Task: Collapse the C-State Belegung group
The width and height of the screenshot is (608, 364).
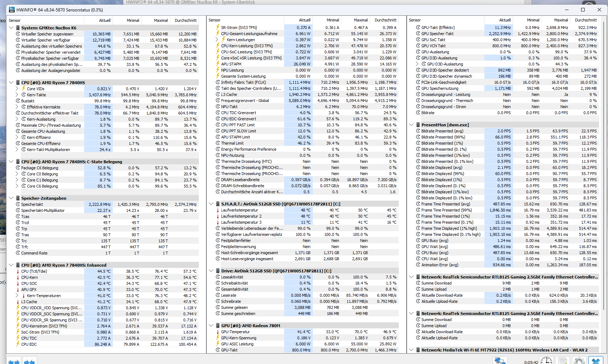Action: click(11, 161)
